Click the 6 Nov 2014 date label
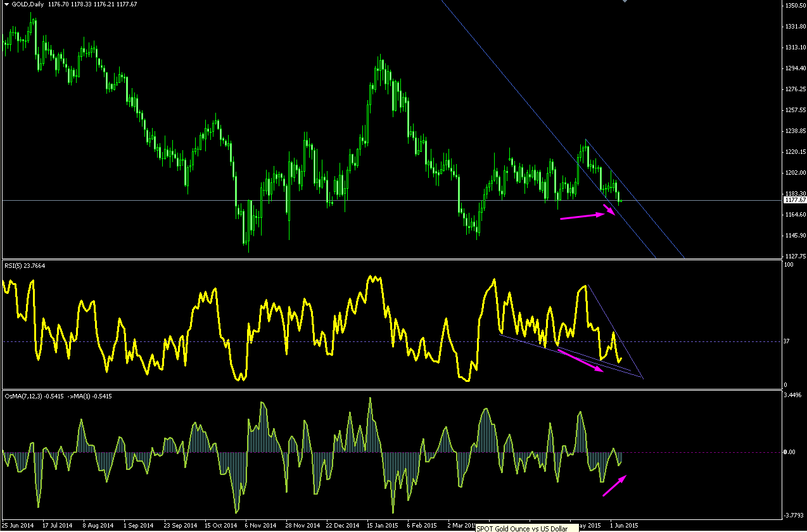 point(260,526)
